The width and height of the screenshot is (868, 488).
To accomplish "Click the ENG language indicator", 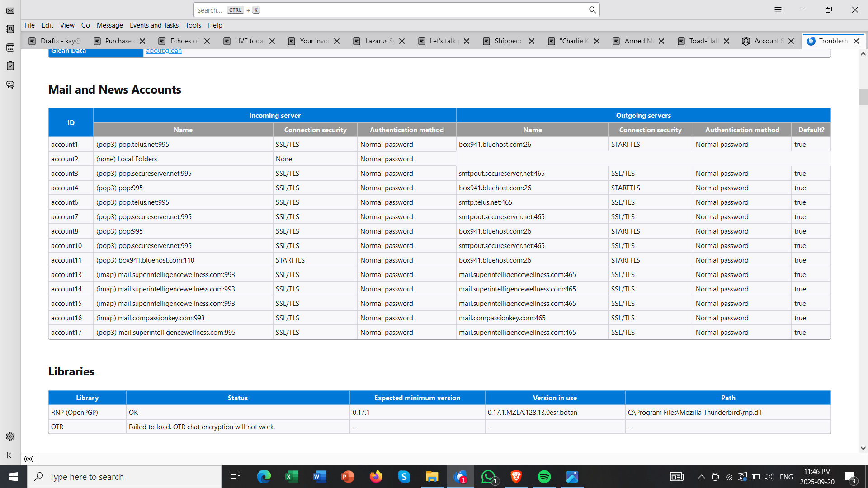I will click(786, 477).
